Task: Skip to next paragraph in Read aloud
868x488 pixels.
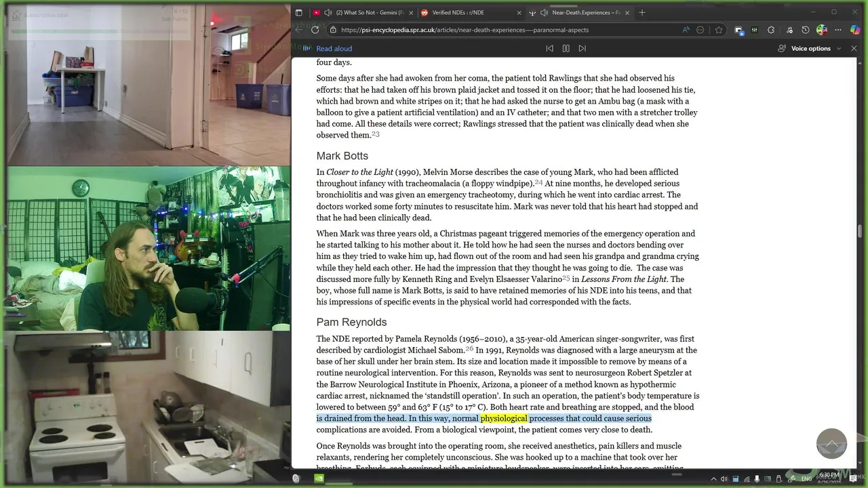Action: [x=582, y=49]
